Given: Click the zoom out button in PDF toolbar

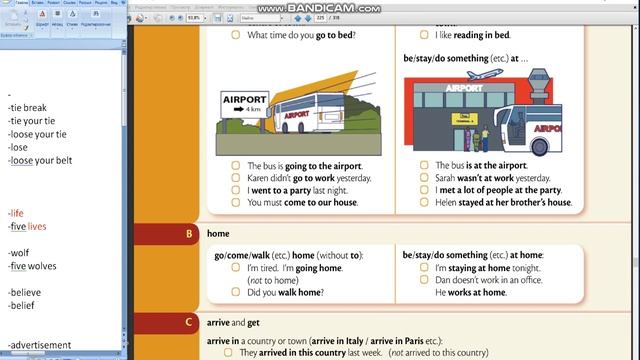Looking at the screenshot, I should coord(172,18).
